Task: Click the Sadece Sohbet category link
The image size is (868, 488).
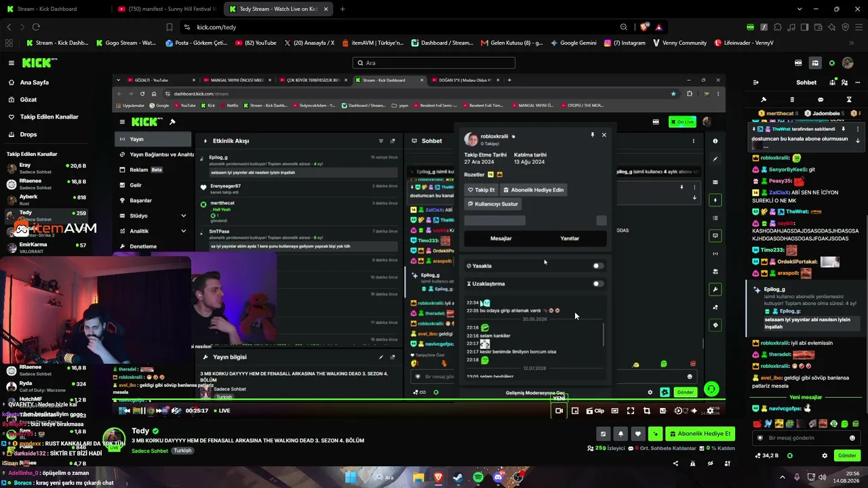Action: pos(150,451)
